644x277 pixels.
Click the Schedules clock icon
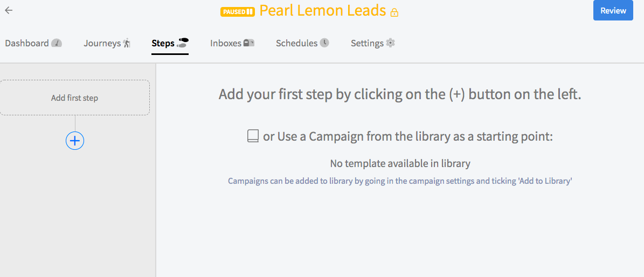324,43
